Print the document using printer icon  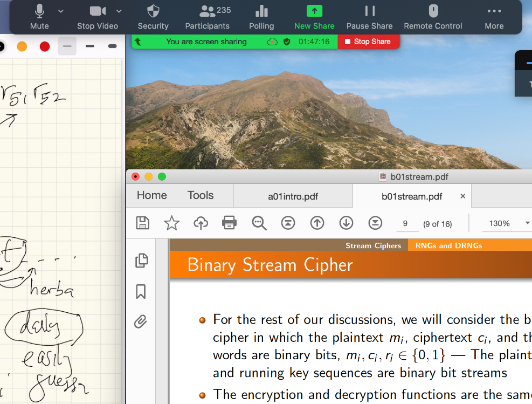[230, 223]
